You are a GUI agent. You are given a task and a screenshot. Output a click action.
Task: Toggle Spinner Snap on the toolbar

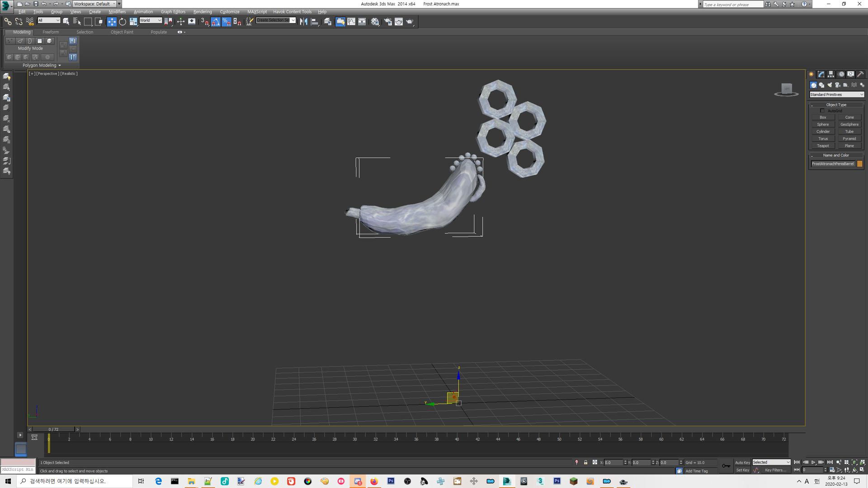237,21
